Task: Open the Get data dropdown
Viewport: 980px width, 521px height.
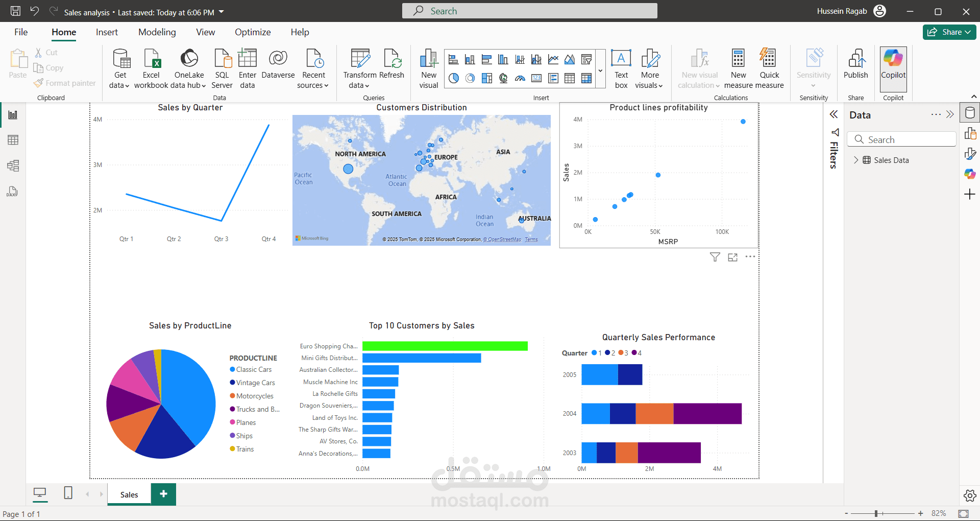Action: click(120, 68)
